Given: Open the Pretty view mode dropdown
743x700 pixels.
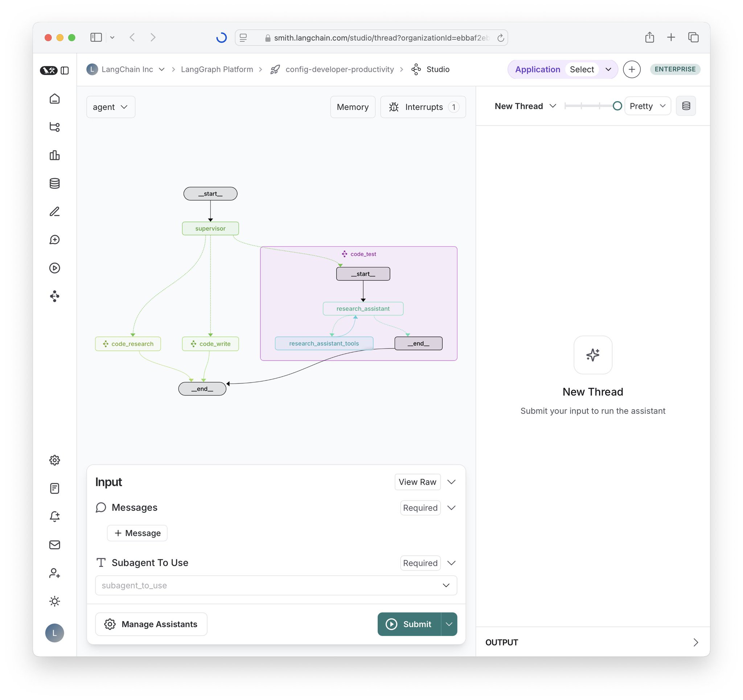Looking at the screenshot, I should [647, 106].
